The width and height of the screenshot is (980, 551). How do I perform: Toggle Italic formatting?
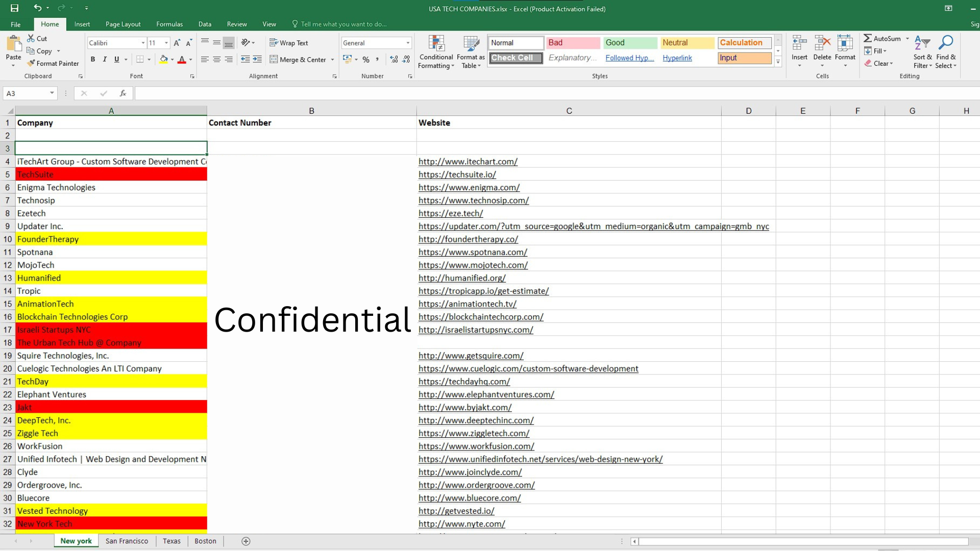coord(105,60)
